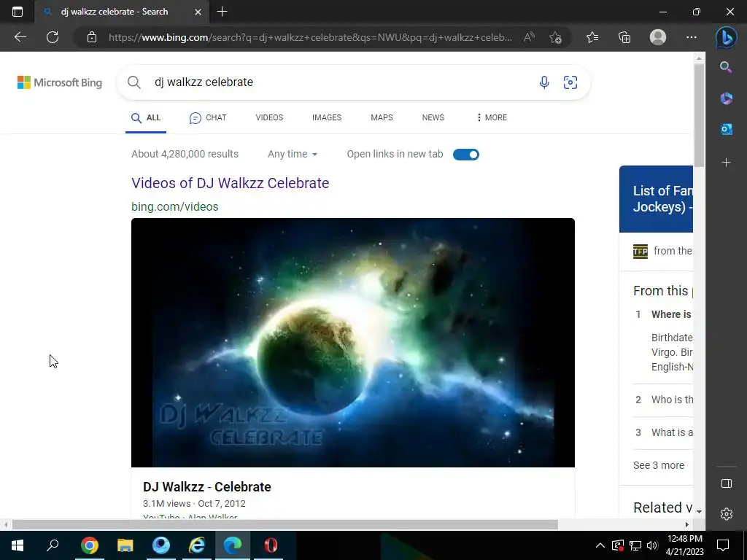Open sidebar settings gear icon
Screen dimensions: 747x560
726,514
